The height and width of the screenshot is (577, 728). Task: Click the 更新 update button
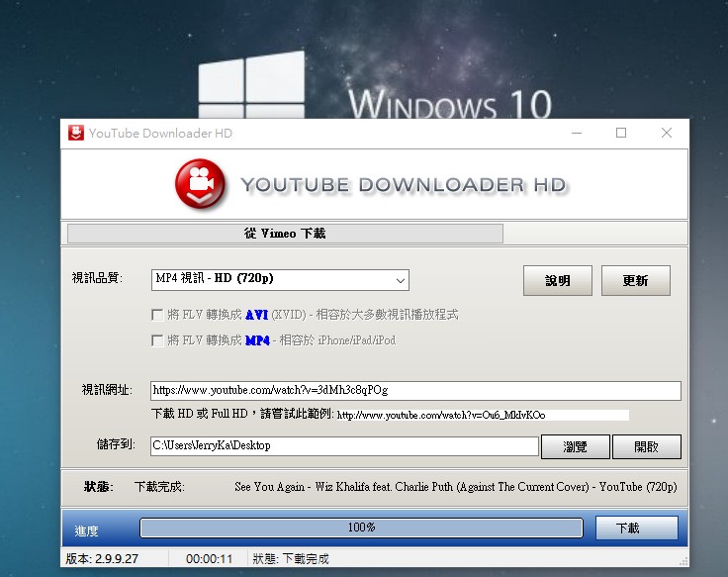[636, 281]
